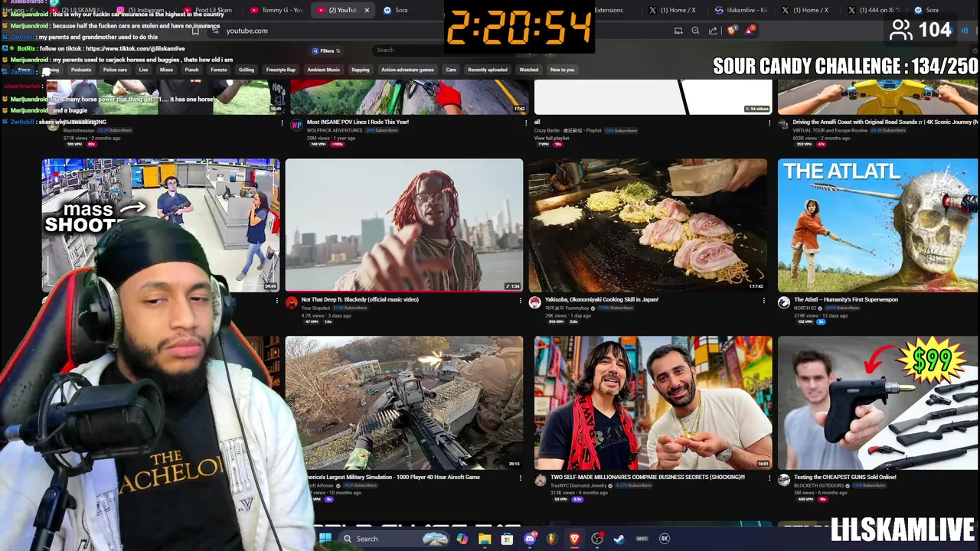Open the Windows Start menu
Viewport: 980px width, 551px height.
pos(325,539)
